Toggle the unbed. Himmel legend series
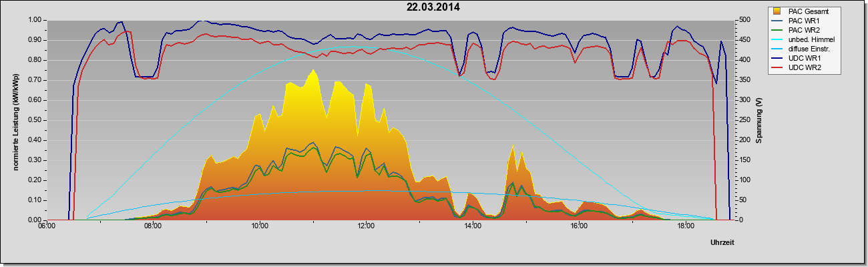The width and height of the screenshot is (868, 267). pyautogui.click(x=811, y=39)
